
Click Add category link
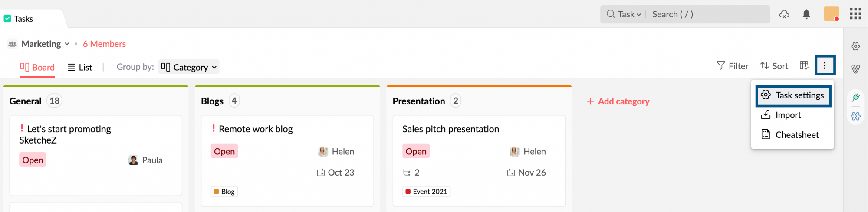coord(618,101)
